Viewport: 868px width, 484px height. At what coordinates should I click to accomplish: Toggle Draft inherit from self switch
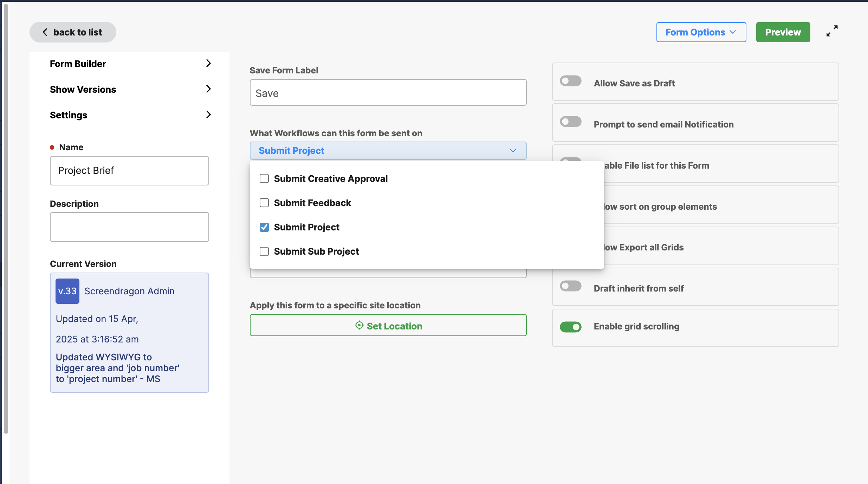570,286
